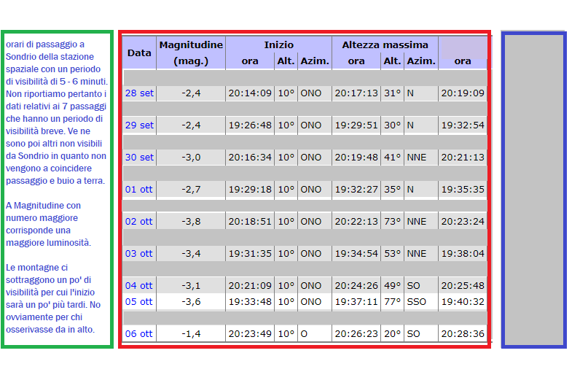Image resolution: width=588 pixels, height=372 pixels.
Task: Select end time 20:25:48
Action: 463,286
